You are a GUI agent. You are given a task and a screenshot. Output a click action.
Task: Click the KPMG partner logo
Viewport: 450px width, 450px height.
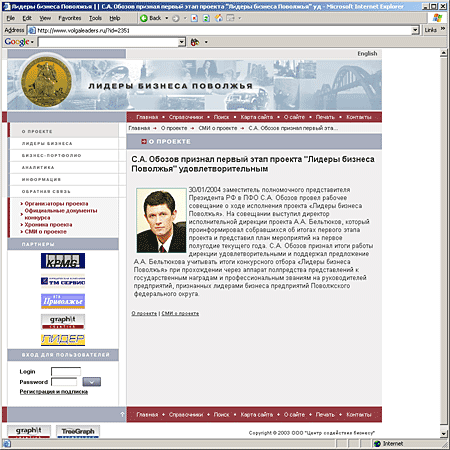click(x=63, y=261)
